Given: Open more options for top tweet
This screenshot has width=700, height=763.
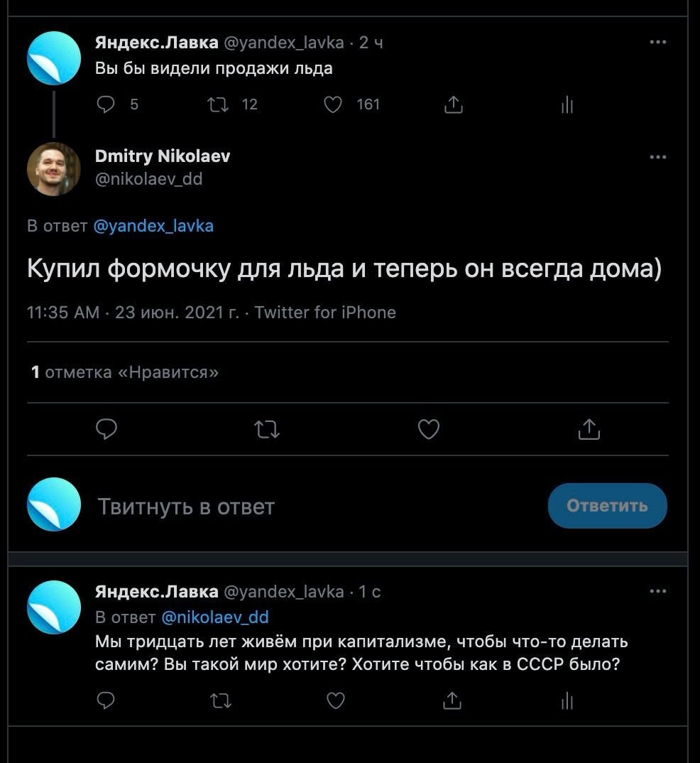Looking at the screenshot, I should [657, 43].
